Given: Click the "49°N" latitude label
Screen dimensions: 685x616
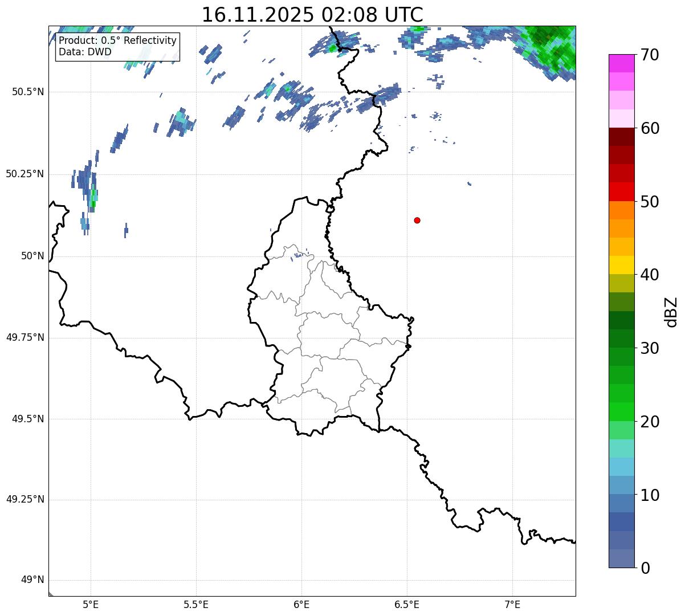Looking at the screenshot, I should 32,580.
